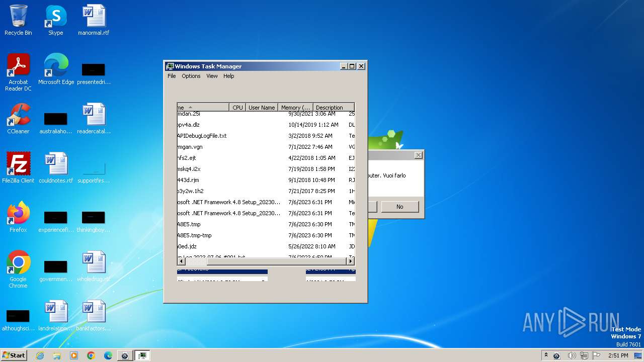644x362 pixels.
Task: Select couldnotes.rtf desktop file
Action: [x=56, y=167]
